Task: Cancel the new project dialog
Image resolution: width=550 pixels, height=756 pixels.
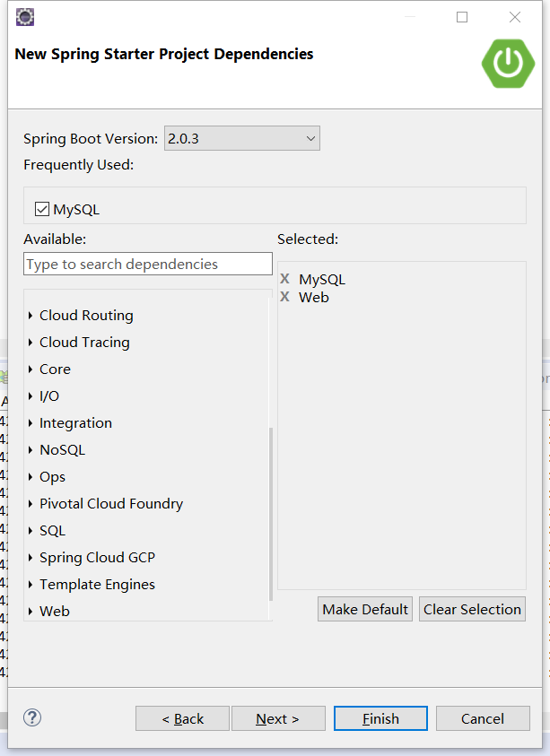Action: (483, 718)
